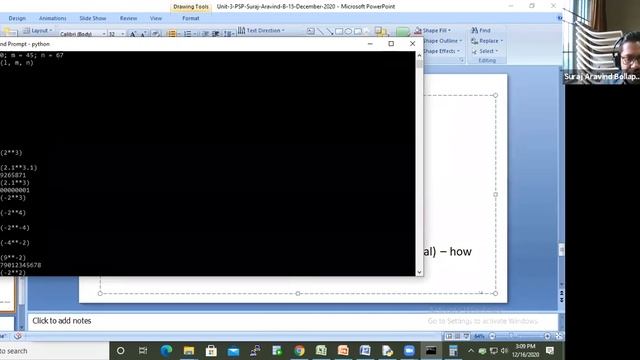640x360 pixels.
Task: Switch to Zoom app on taskbar
Action: (x=409, y=351)
